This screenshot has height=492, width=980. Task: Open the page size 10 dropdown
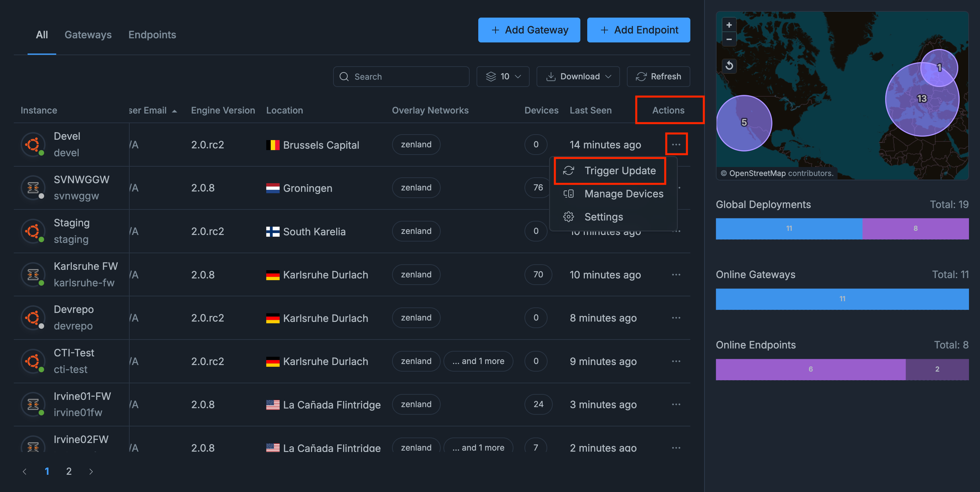point(502,77)
